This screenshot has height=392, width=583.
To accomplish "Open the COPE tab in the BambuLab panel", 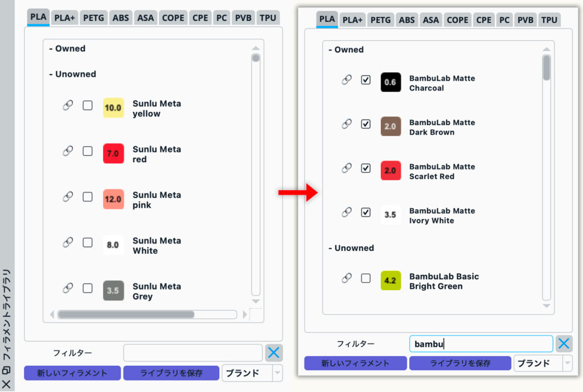I will [x=457, y=20].
